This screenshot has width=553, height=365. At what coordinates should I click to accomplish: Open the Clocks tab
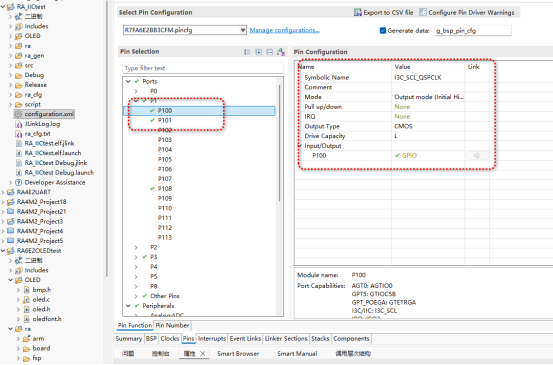pos(170,339)
